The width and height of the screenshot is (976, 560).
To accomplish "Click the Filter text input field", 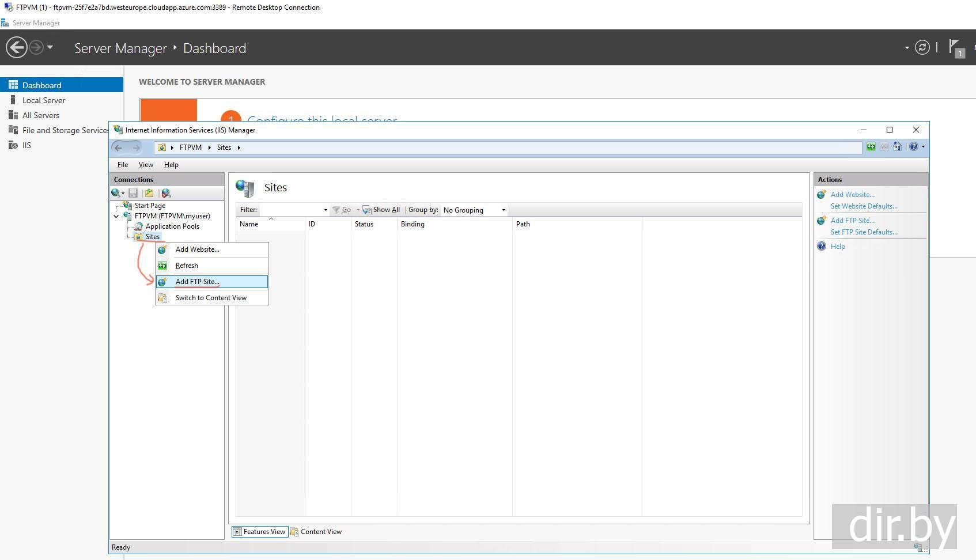I will point(290,210).
